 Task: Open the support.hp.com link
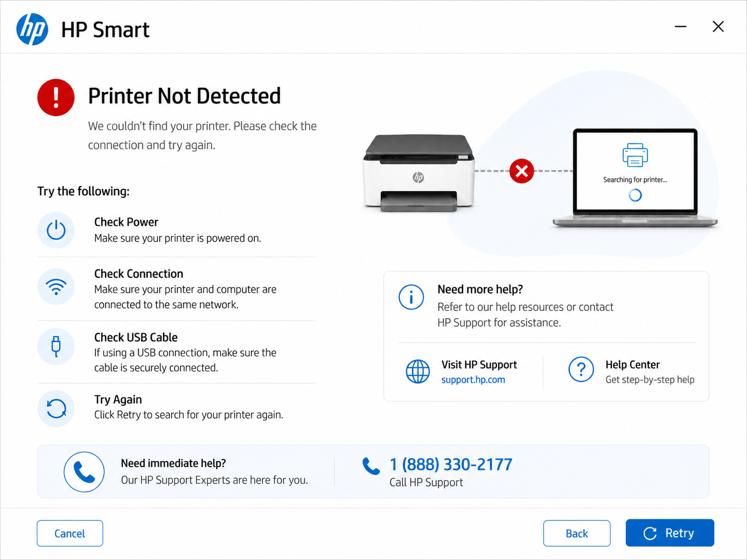[x=473, y=380]
